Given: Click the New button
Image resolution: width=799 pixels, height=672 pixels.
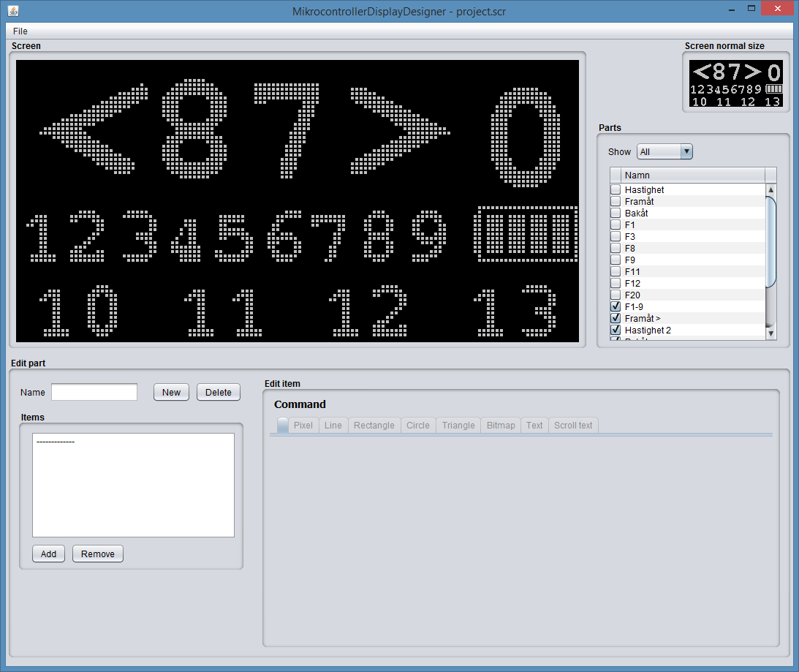Looking at the screenshot, I should pos(171,392).
